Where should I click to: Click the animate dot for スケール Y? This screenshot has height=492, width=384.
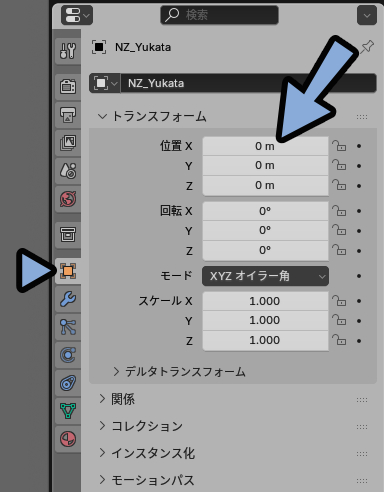pos(359,321)
